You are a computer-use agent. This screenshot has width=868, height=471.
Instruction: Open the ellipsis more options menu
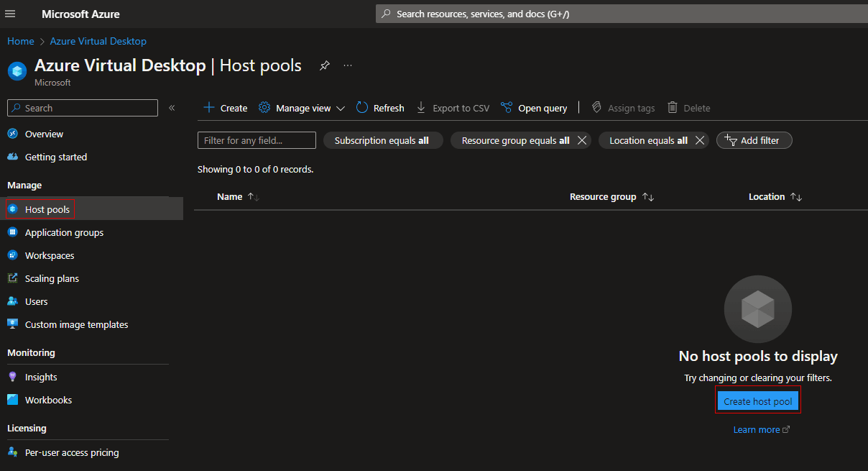tap(348, 65)
